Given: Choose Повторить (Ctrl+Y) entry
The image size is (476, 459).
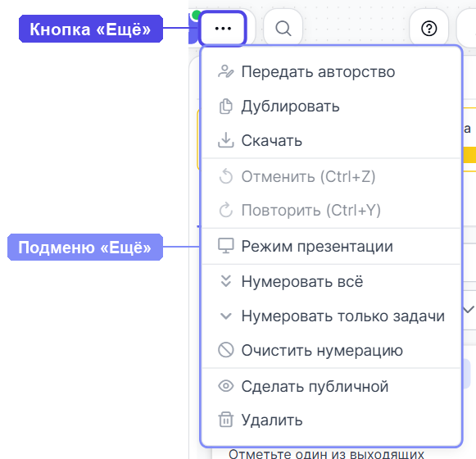Looking at the screenshot, I should [x=332, y=210].
